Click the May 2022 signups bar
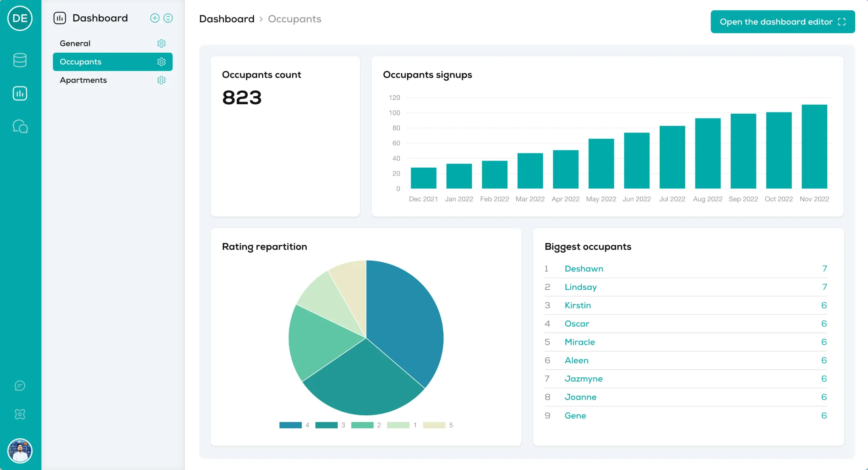868x470 pixels. click(x=601, y=164)
